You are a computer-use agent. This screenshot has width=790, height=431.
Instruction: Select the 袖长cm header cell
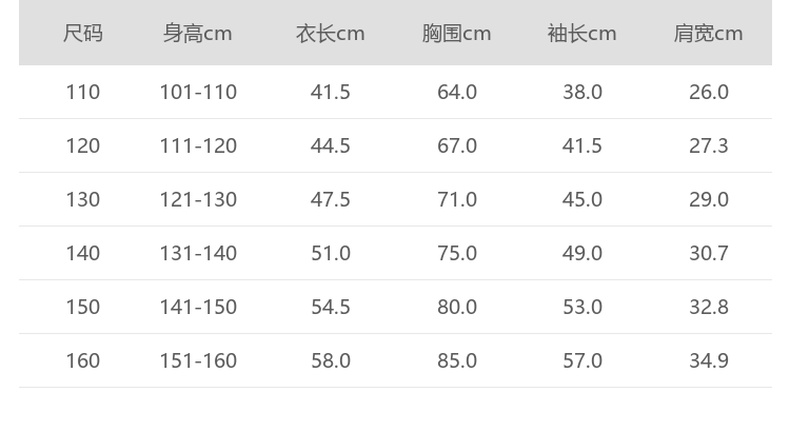[x=582, y=34]
